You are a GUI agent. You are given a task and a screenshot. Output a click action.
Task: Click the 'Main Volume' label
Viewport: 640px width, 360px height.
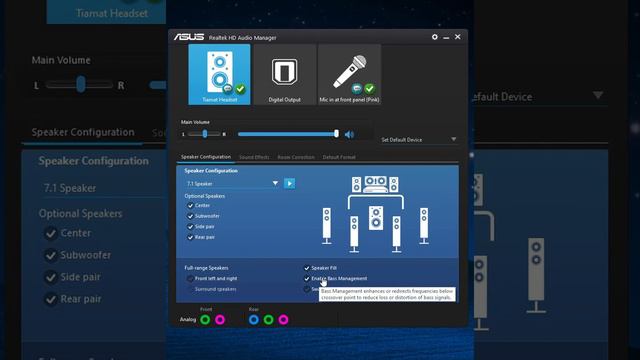[x=195, y=122]
